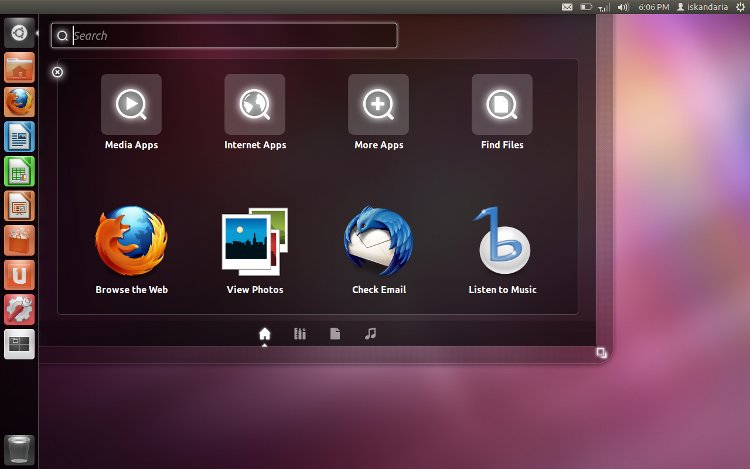
Task: Open the battery indicator menu
Action: pyautogui.click(x=586, y=7)
